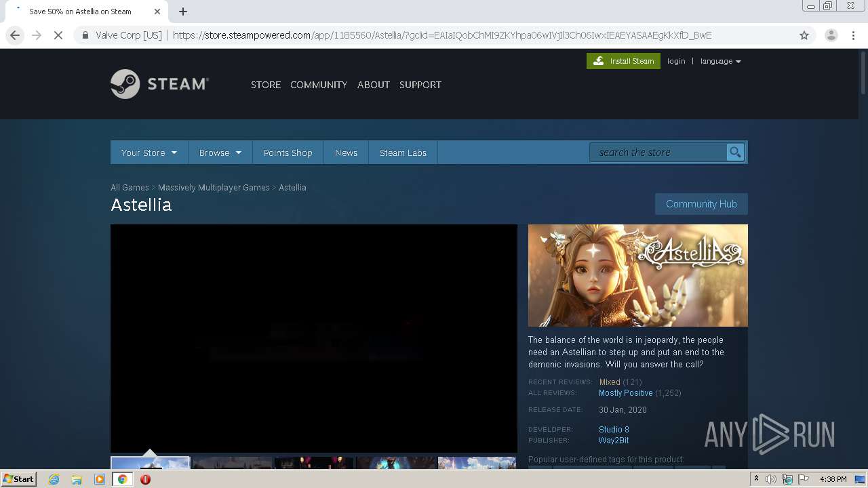Screen dimensions: 868x488
Task: Click Massively Multiplayer Games breadcrumb
Action: tap(214, 188)
